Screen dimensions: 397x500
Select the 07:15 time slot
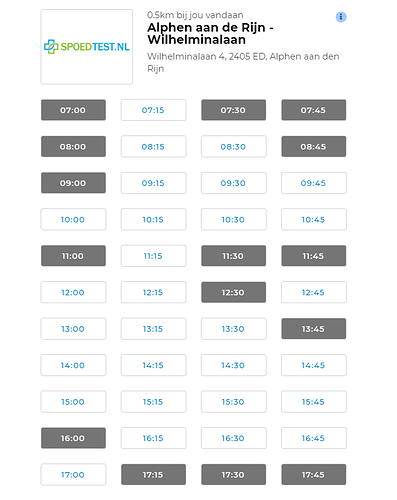153,110
